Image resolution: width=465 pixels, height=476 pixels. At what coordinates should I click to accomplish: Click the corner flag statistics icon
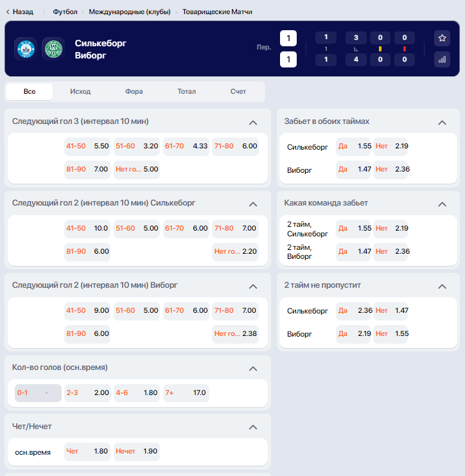click(356, 49)
